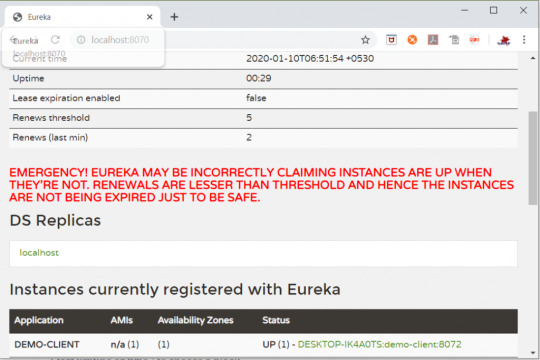Click the red badge extension icon

[x=475, y=40]
